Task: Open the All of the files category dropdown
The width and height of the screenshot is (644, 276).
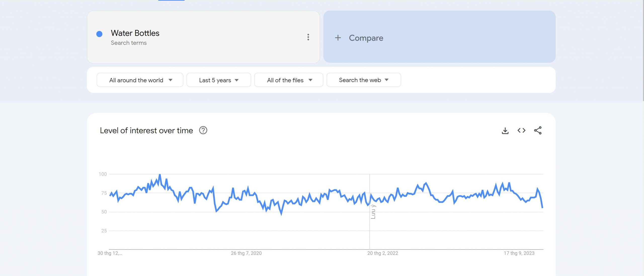Action: pyautogui.click(x=289, y=80)
